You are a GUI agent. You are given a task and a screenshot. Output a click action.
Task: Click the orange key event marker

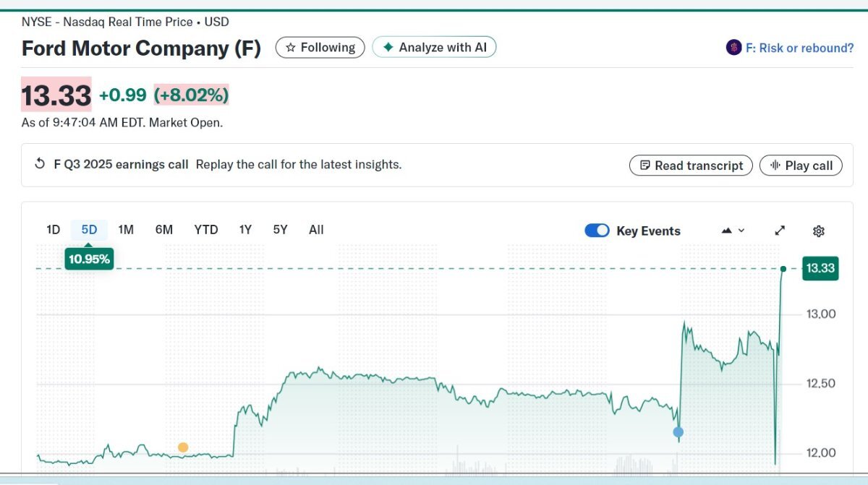[183, 447]
